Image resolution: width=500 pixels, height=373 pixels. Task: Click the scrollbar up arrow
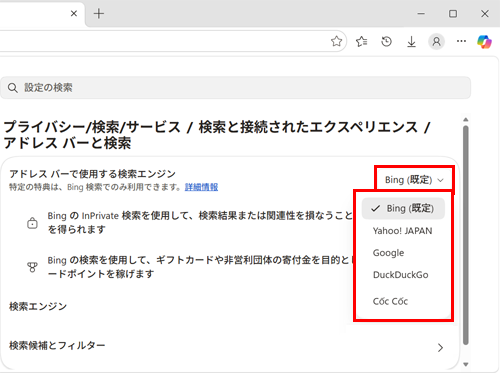tap(466, 119)
